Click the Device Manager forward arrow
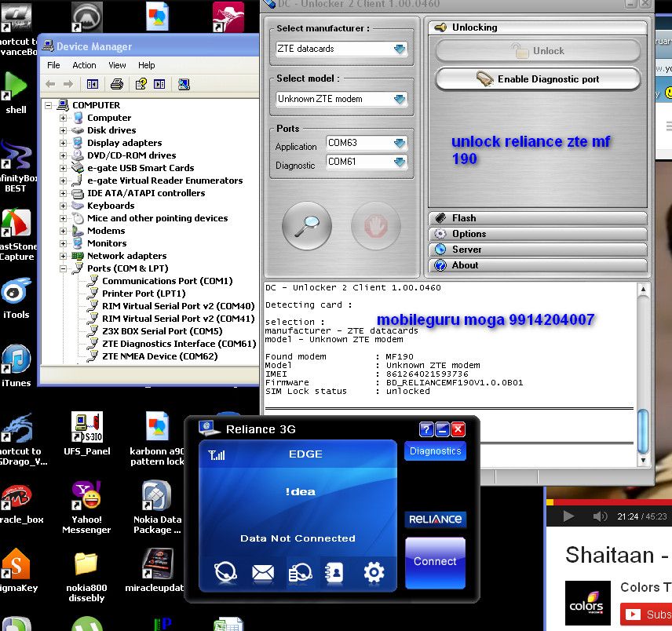The image size is (672, 631). coord(68,84)
